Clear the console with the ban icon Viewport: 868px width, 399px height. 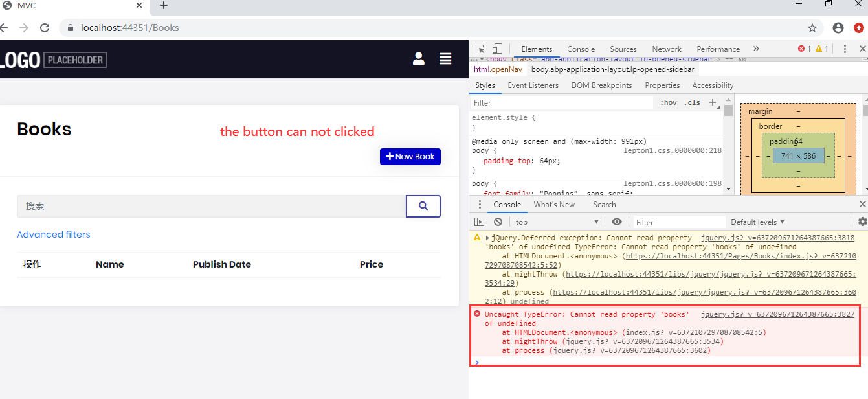tap(498, 222)
